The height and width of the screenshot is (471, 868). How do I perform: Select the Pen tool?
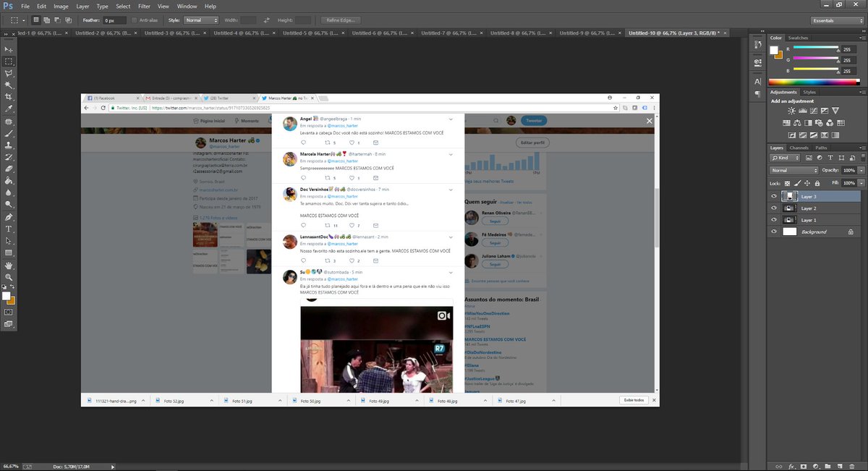9,217
